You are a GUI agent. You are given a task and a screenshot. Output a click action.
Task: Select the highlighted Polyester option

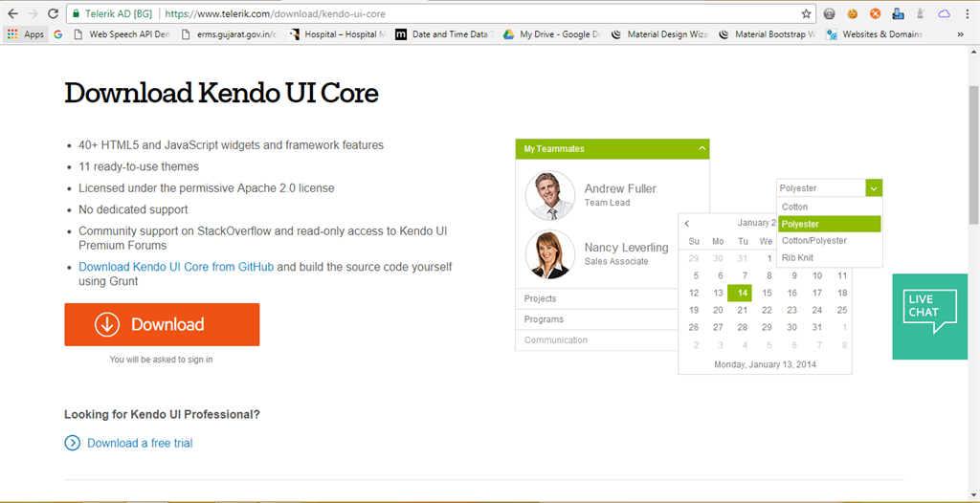click(830, 224)
